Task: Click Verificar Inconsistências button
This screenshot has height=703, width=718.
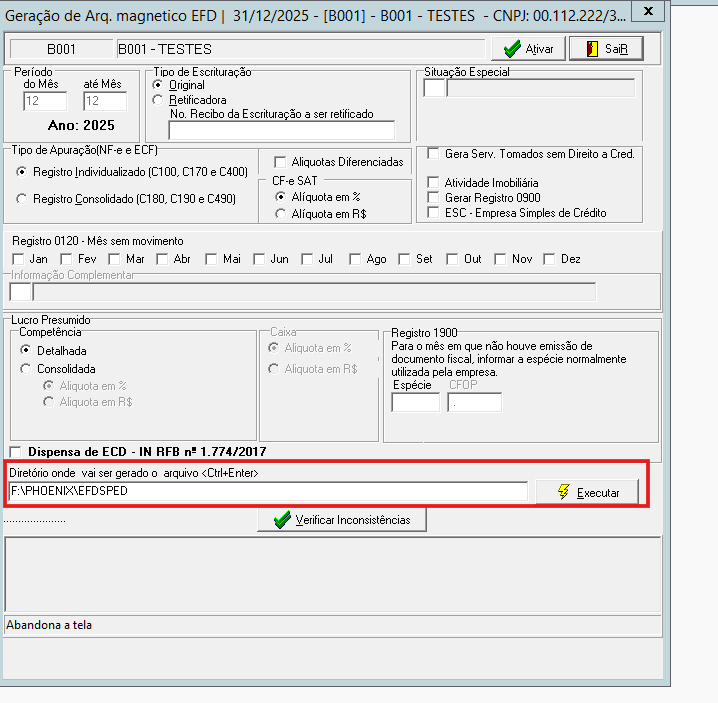Action: coord(342,520)
